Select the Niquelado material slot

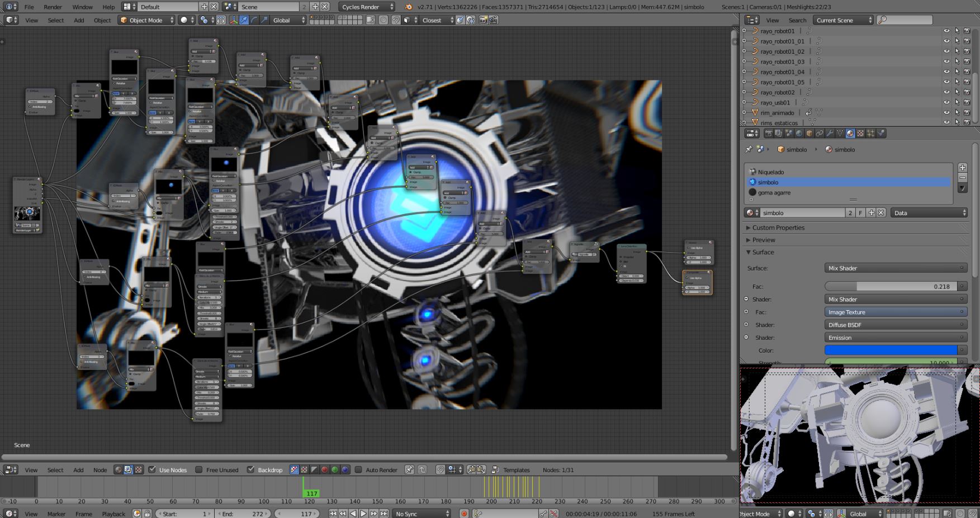[770, 172]
